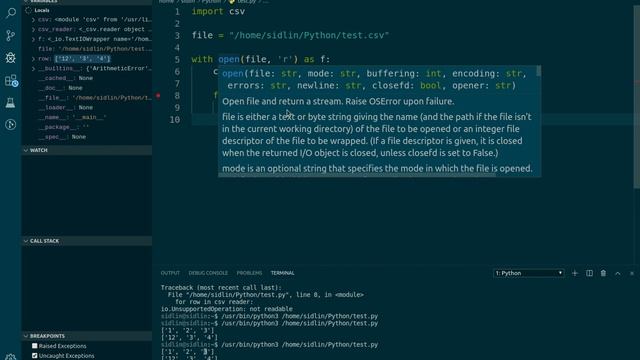Open the Manage gear in activity bar
Image resolution: width=640 pixels, height=360 pixels.
11,357
